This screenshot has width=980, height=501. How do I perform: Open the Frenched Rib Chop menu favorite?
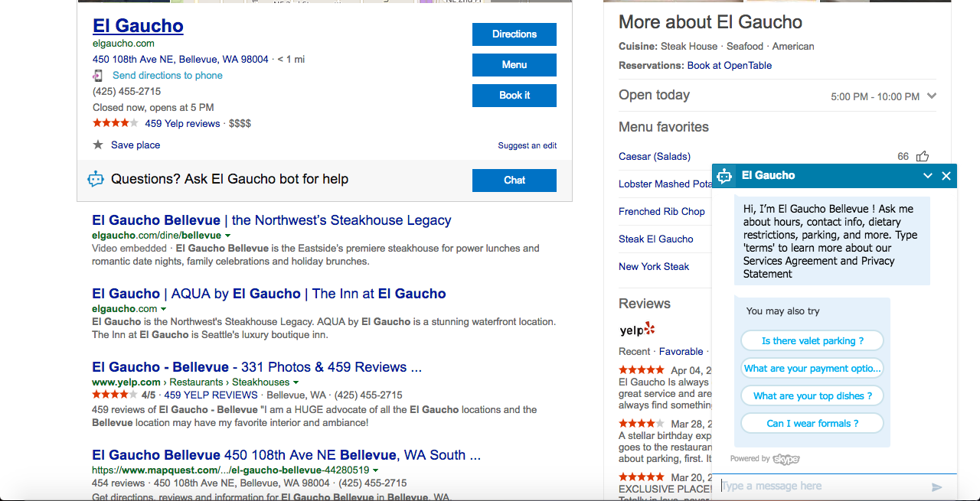pos(661,212)
